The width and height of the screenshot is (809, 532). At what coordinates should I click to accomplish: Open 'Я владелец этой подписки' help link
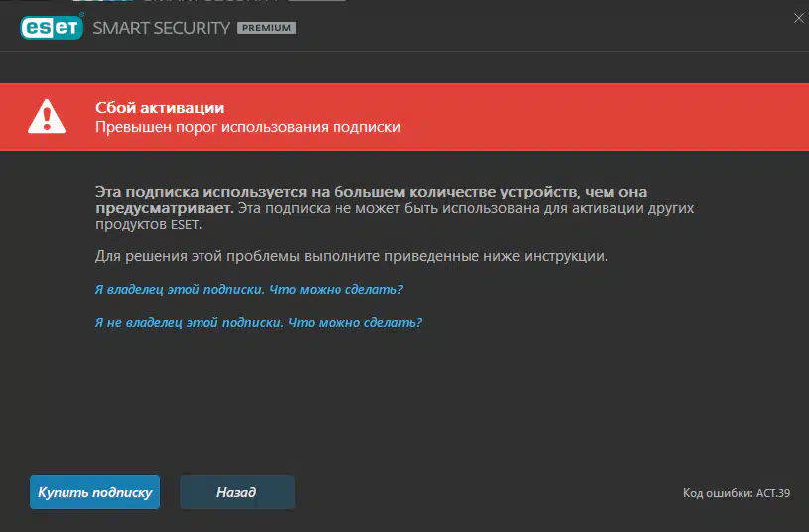pyautogui.click(x=249, y=289)
